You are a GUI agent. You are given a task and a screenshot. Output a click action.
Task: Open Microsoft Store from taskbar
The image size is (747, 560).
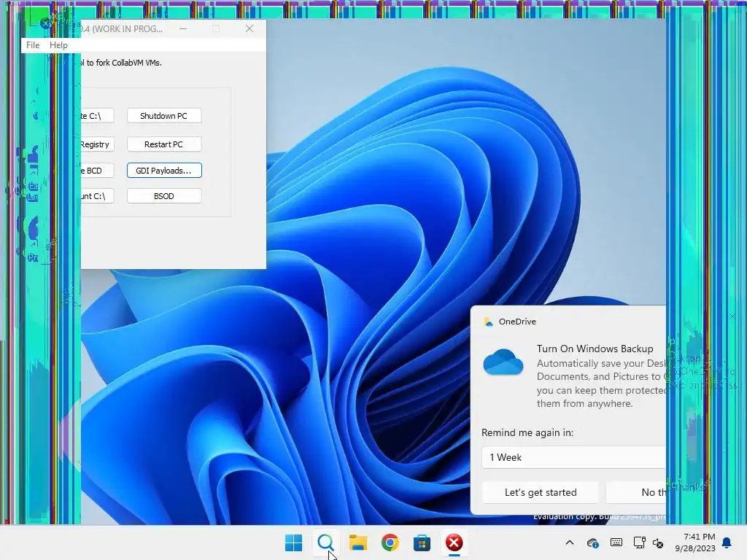(422, 542)
